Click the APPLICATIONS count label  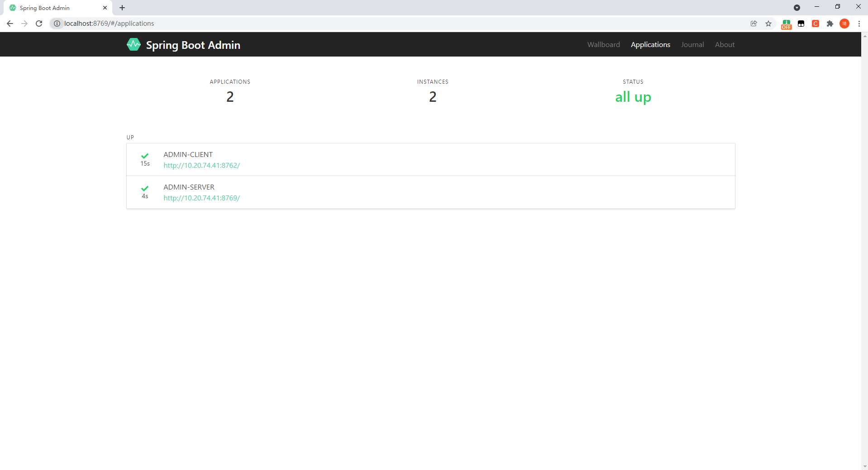point(230,82)
